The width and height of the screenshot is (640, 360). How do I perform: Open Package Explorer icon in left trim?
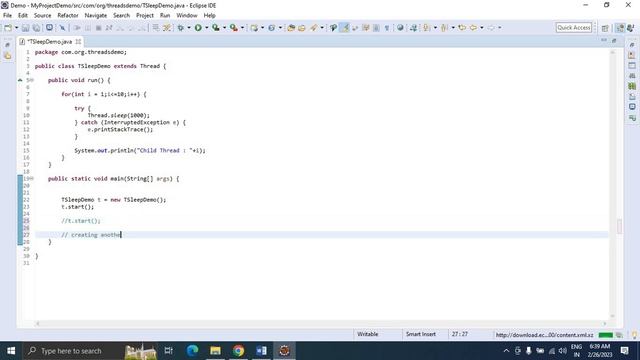pos(7,56)
